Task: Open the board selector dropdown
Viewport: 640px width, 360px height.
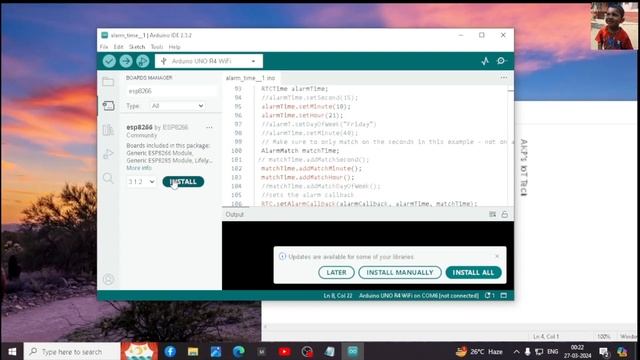Action: (x=209, y=61)
